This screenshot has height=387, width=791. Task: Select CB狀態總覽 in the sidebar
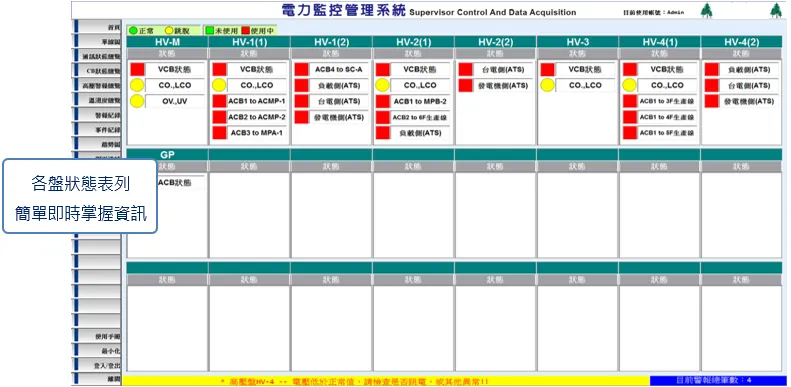98,71
